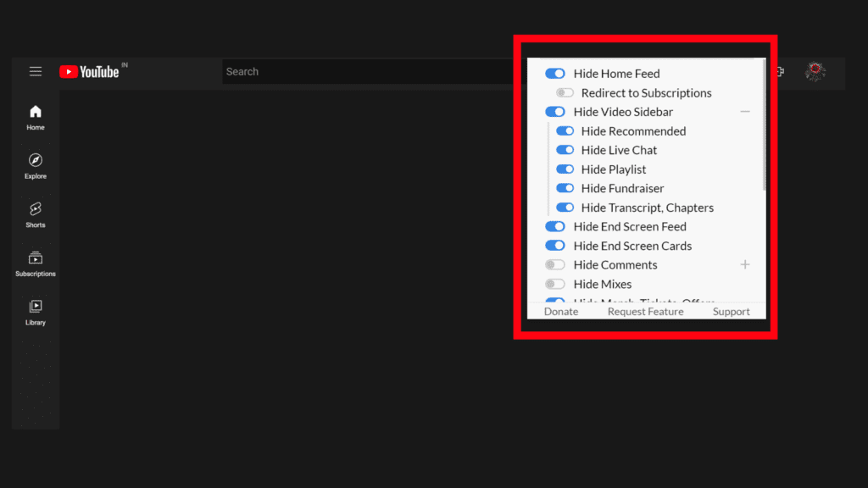
Task: Turn on Redirect to Subscriptions
Action: click(x=564, y=93)
